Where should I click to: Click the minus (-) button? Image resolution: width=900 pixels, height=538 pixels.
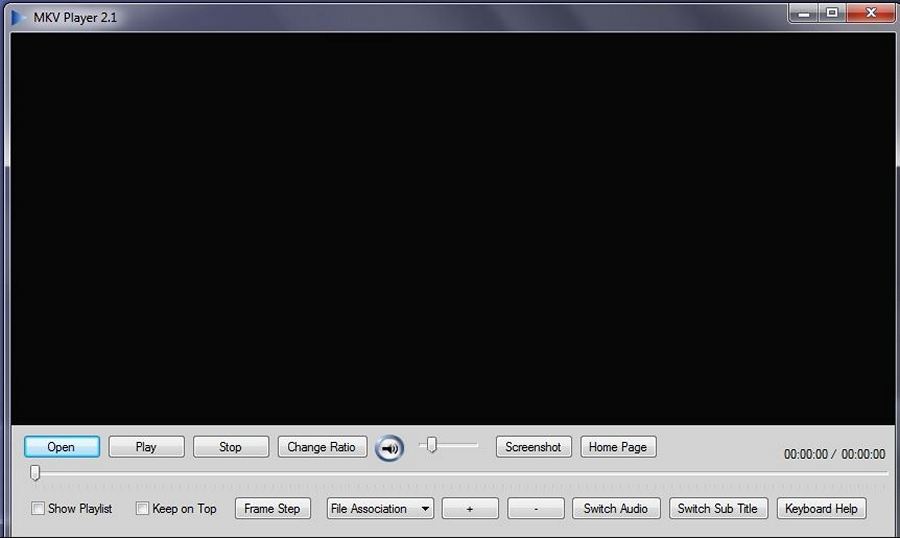coord(536,508)
